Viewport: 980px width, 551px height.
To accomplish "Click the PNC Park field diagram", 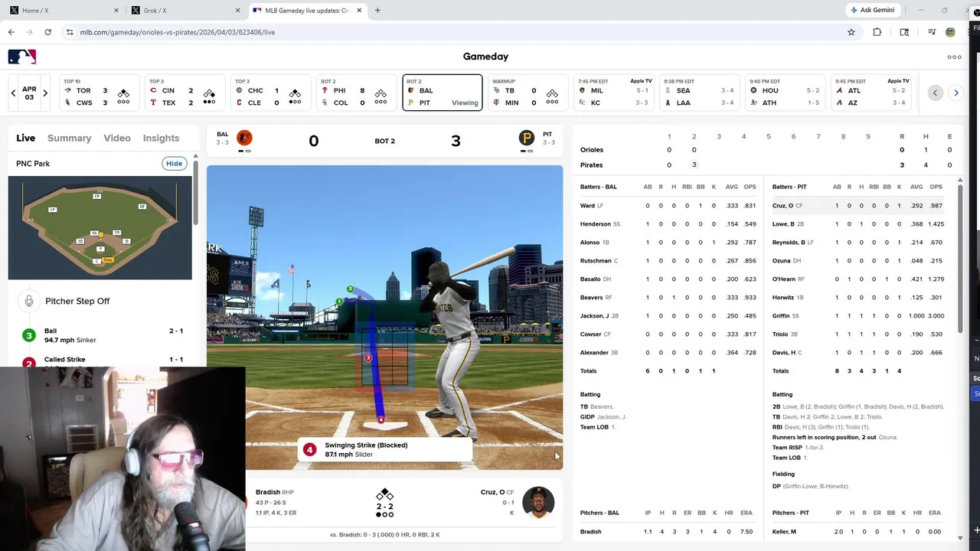I will [x=100, y=228].
